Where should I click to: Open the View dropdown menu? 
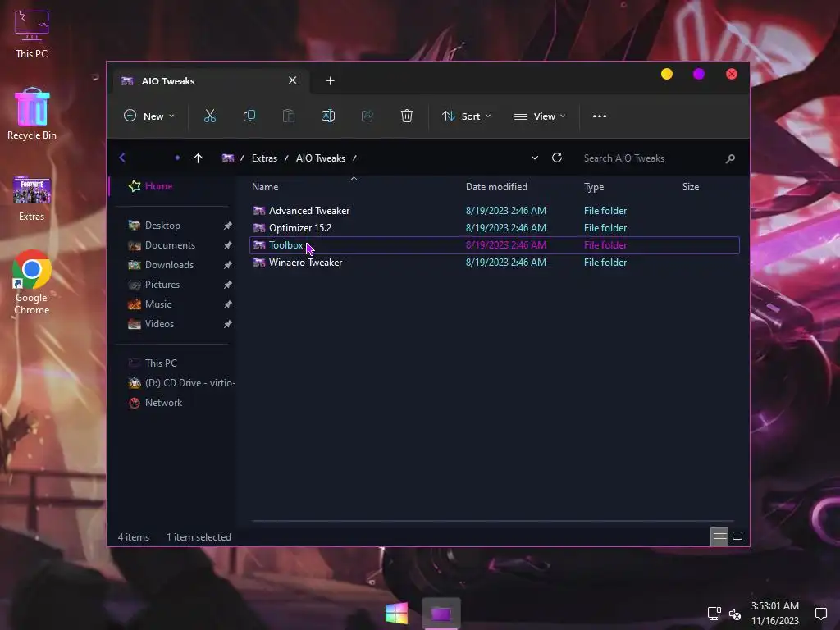(540, 116)
